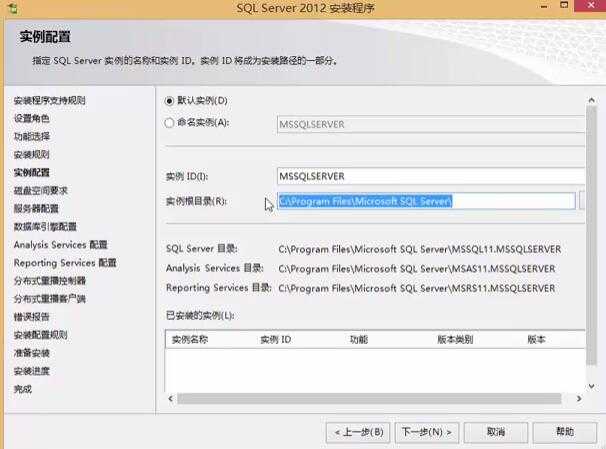
Task: Select 完成 step in sidebar
Action: tap(22, 389)
